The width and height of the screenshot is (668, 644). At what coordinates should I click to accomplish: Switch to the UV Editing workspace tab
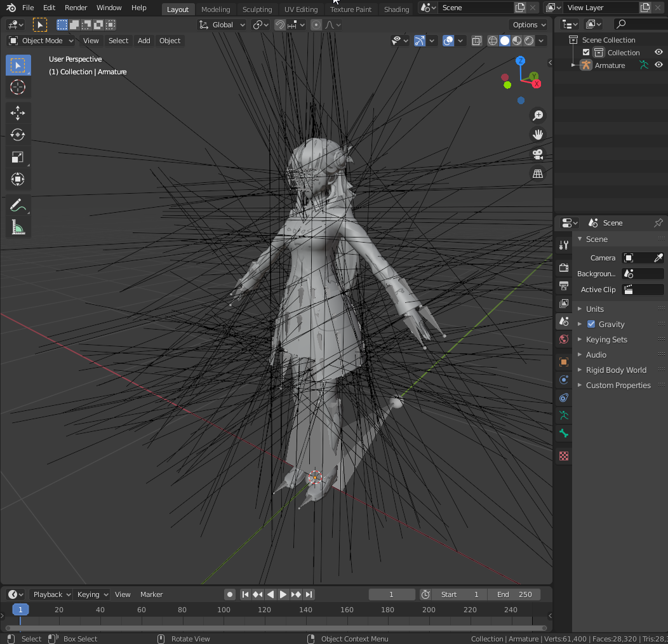click(x=301, y=9)
